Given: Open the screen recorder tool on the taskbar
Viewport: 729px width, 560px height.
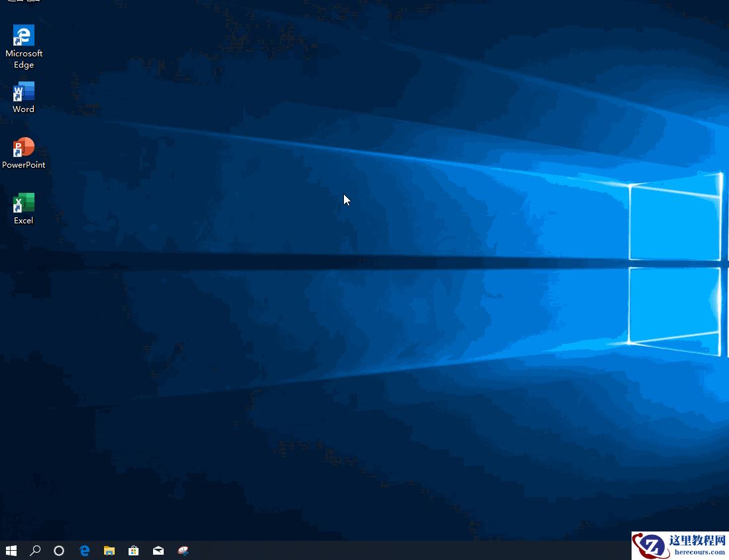Looking at the screenshot, I should click(183, 551).
